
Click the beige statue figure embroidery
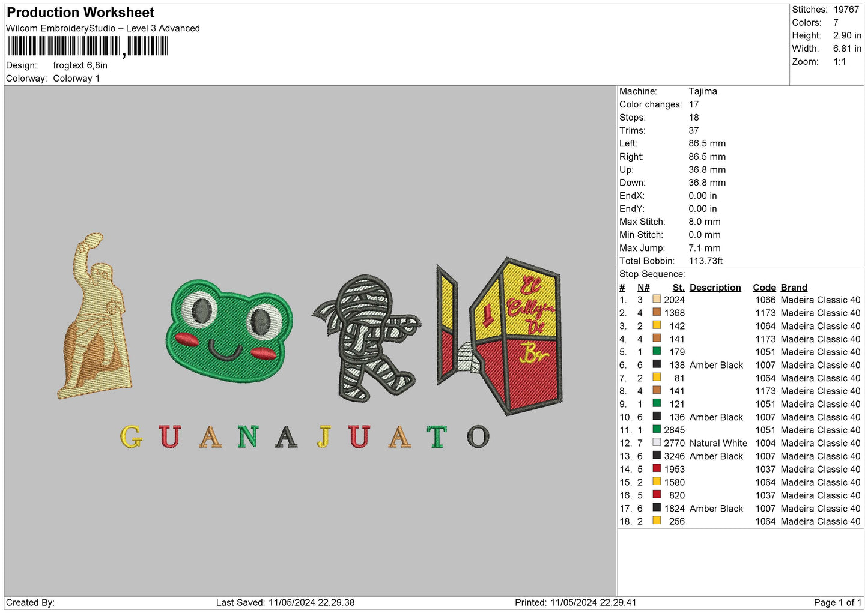pyautogui.click(x=94, y=316)
